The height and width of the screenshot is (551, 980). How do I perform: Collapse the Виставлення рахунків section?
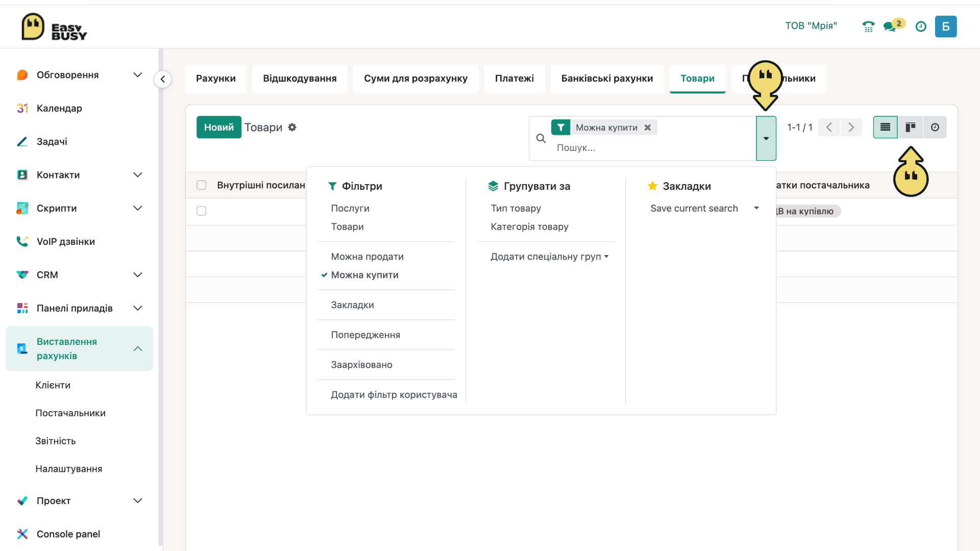pyautogui.click(x=137, y=348)
